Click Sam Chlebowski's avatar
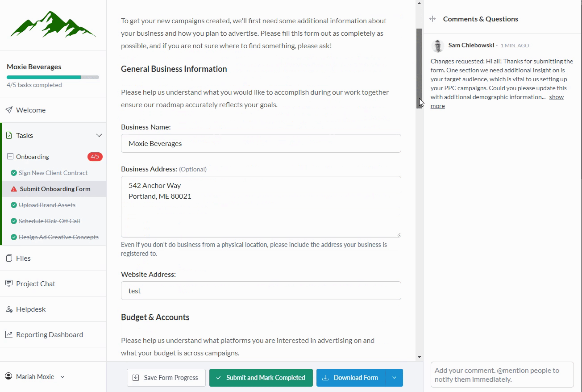Viewport: 582px width, 392px height. 438,46
